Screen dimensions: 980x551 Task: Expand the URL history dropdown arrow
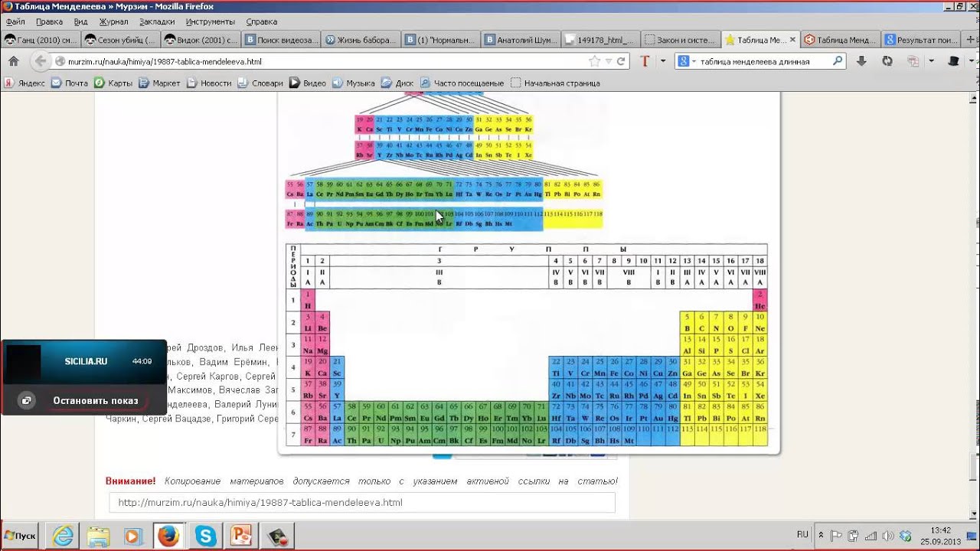click(609, 61)
